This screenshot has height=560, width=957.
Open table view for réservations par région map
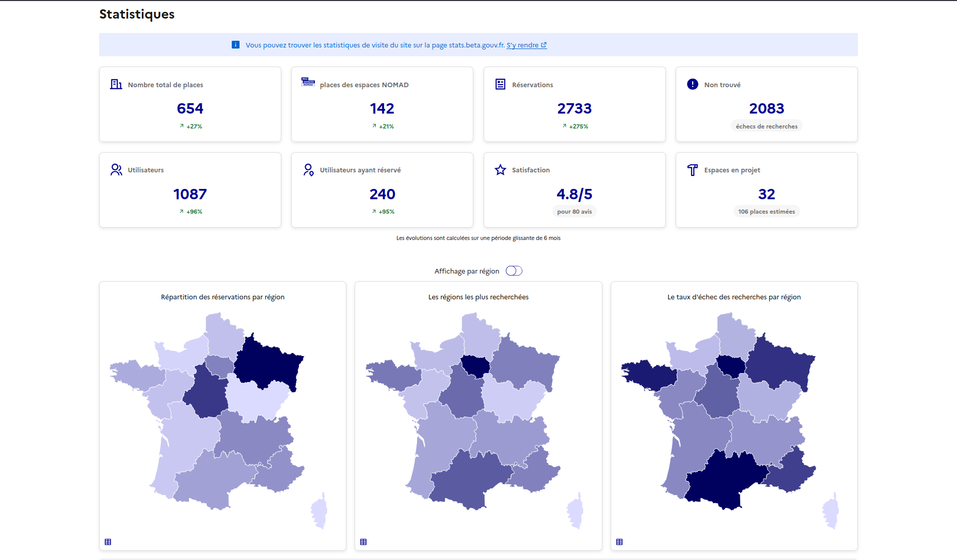[x=108, y=542]
